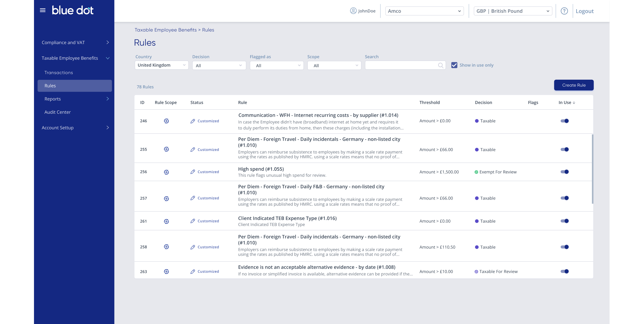
Task: Click the help question mark icon
Action: 564,11
